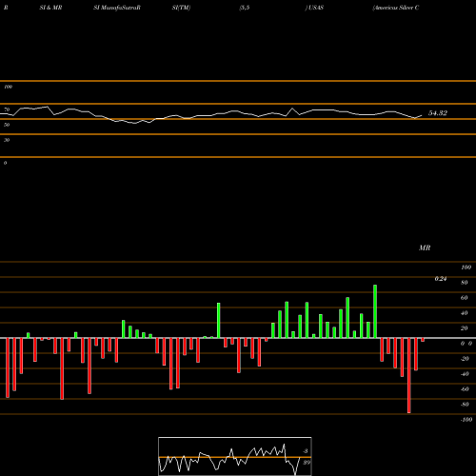Click the MR heading label
The height and width of the screenshot is (476, 476).
[425, 248]
